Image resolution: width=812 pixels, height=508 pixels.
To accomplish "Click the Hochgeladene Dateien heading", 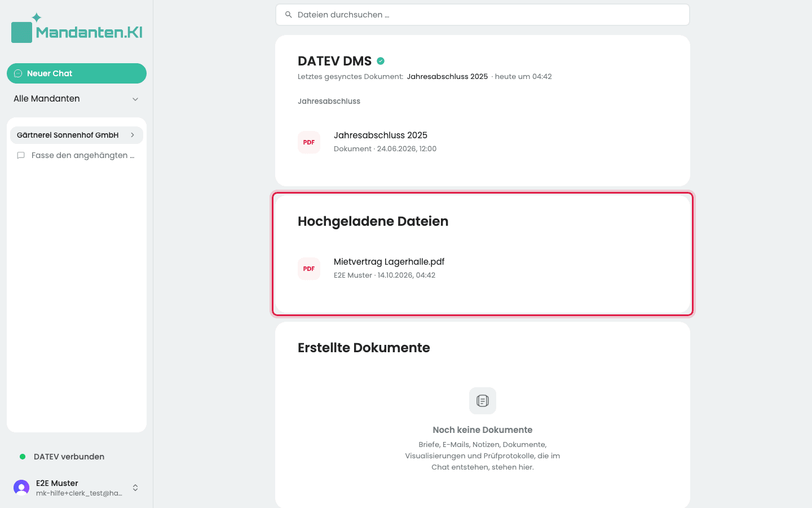I will (x=373, y=221).
